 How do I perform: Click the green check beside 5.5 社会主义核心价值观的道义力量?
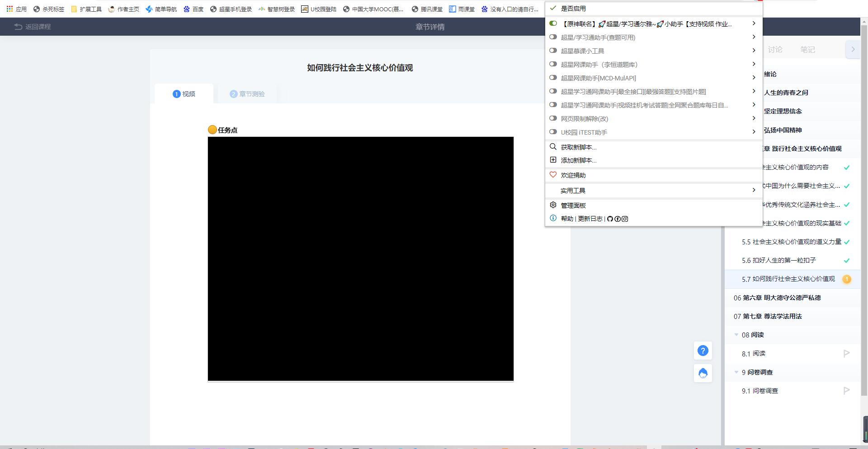(x=847, y=242)
